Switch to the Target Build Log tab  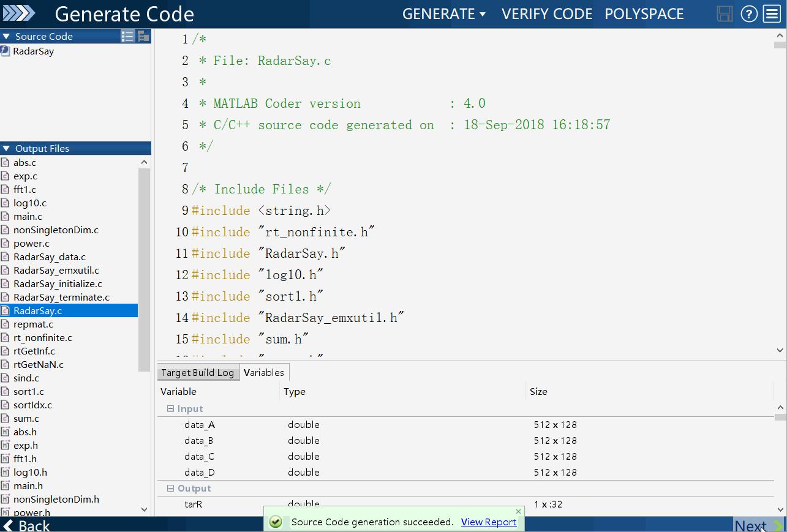coord(197,371)
